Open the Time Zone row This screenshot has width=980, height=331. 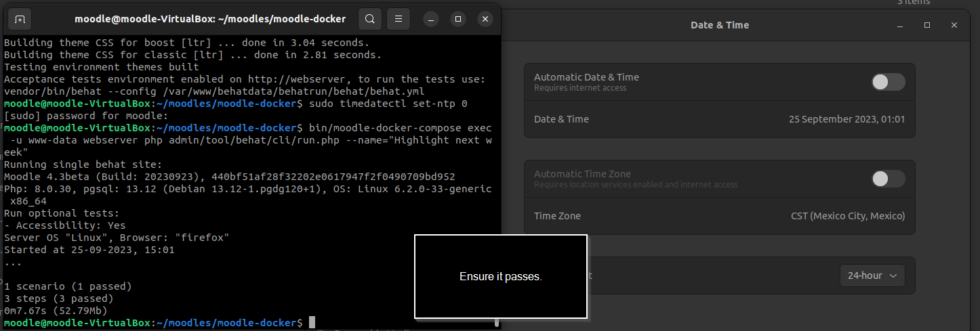[x=720, y=216]
